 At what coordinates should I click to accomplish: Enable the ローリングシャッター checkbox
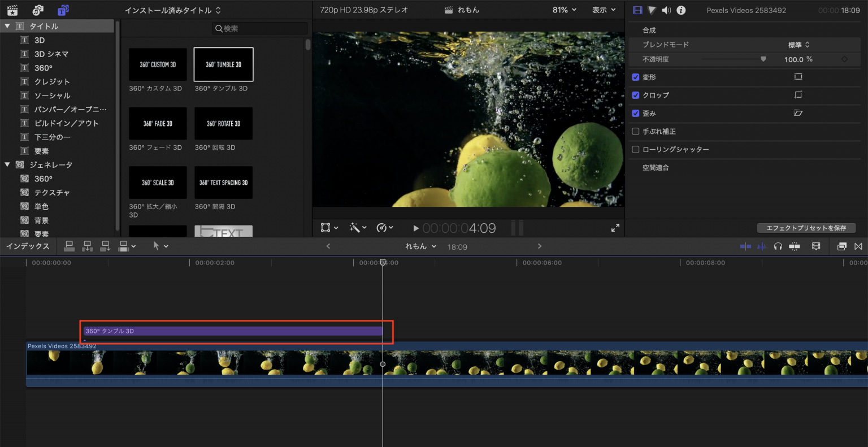[x=636, y=149]
